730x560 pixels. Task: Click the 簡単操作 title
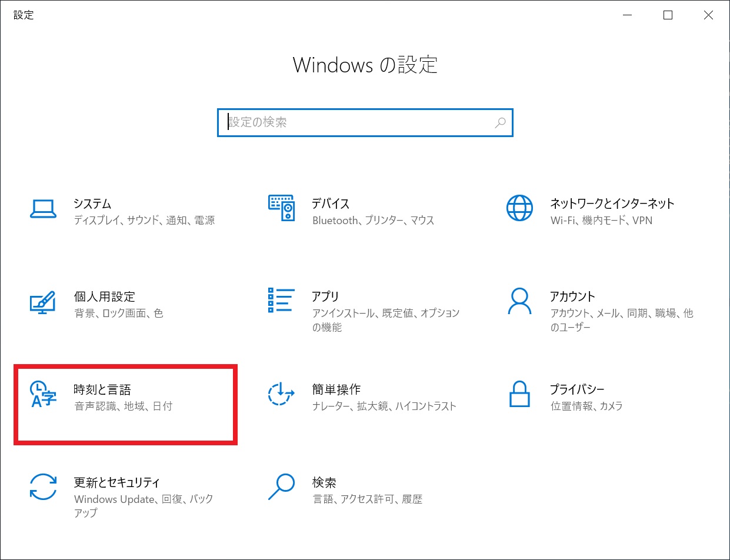[336, 389]
